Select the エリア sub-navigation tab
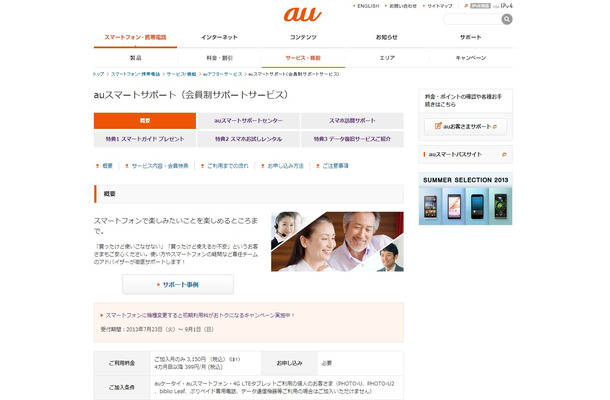This screenshot has width=610, height=400. click(387, 58)
